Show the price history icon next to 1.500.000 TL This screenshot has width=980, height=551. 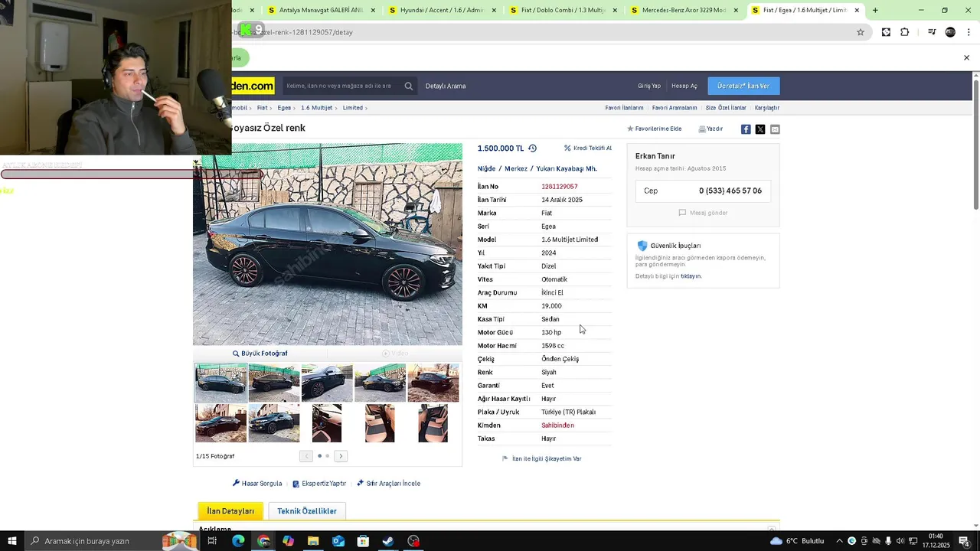[x=533, y=148]
